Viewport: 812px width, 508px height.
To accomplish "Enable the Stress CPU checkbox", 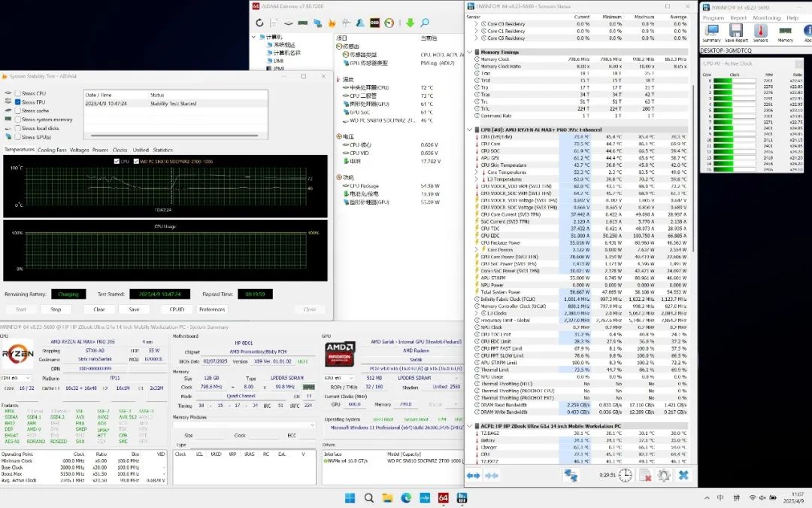I will [x=17, y=93].
